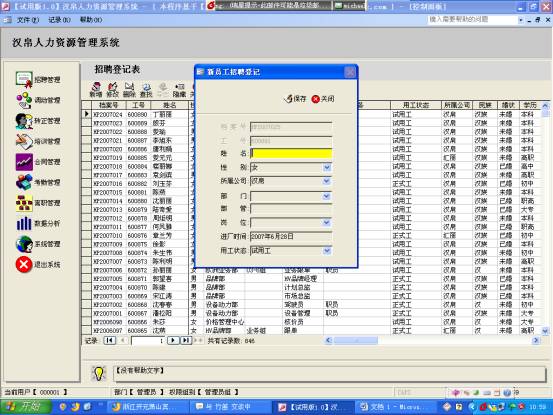Viewport: 553px width, 415px height.
Task: Switch to the 浙江开元萧山宾 taskbar window
Action: tap(147, 407)
